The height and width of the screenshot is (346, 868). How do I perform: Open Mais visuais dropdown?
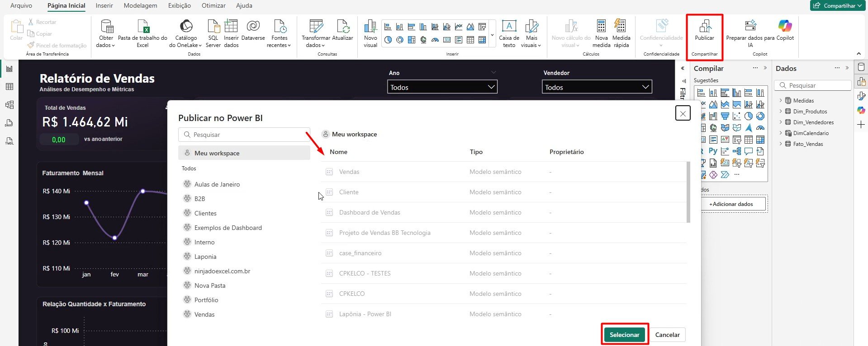[531, 33]
